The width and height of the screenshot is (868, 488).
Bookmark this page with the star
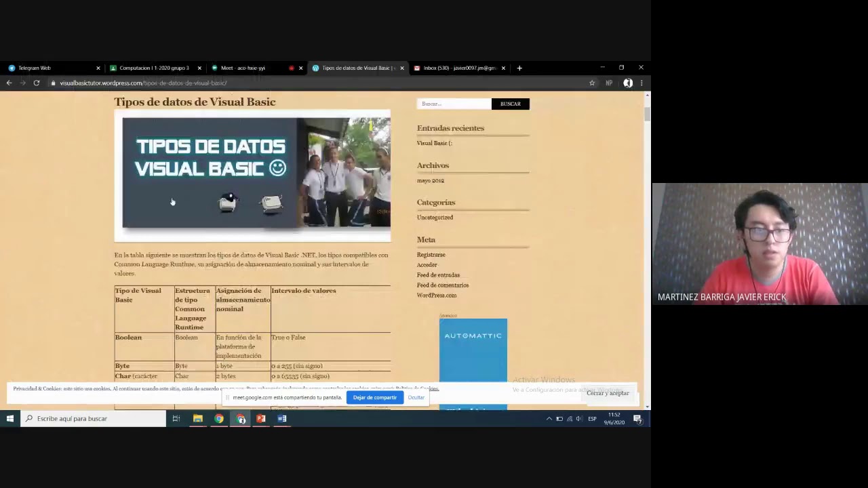coord(592,83)
